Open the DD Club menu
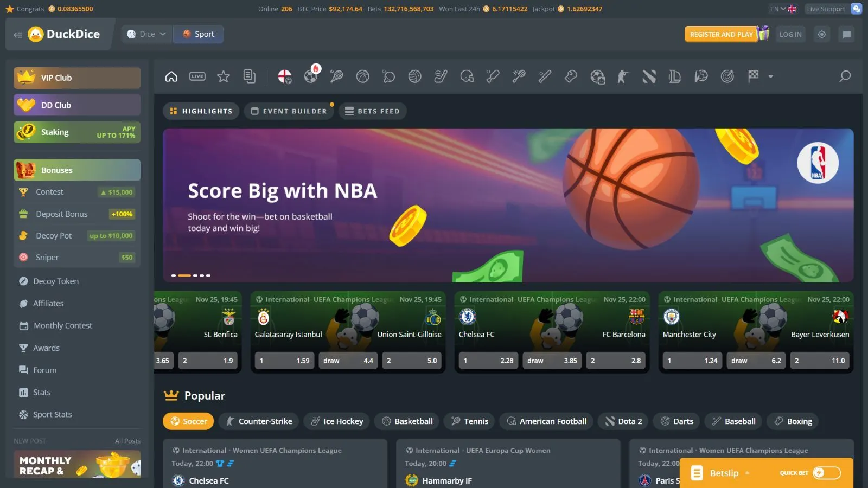This screenshot has width=868, height=488. (77, 105)
